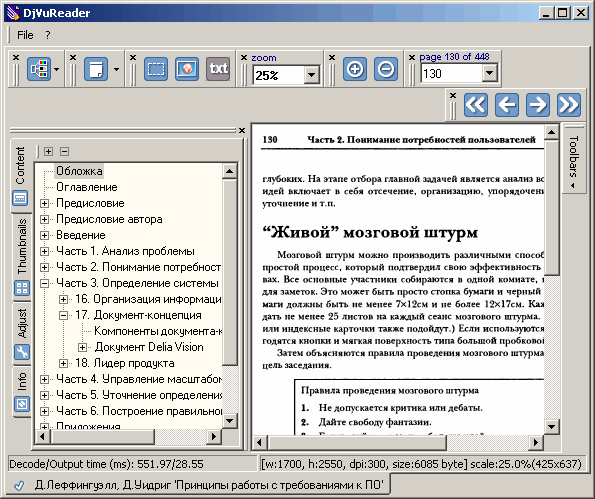Click the txt text export button
Viewport: 595px width, 499px height.
(x=218, y=69)
